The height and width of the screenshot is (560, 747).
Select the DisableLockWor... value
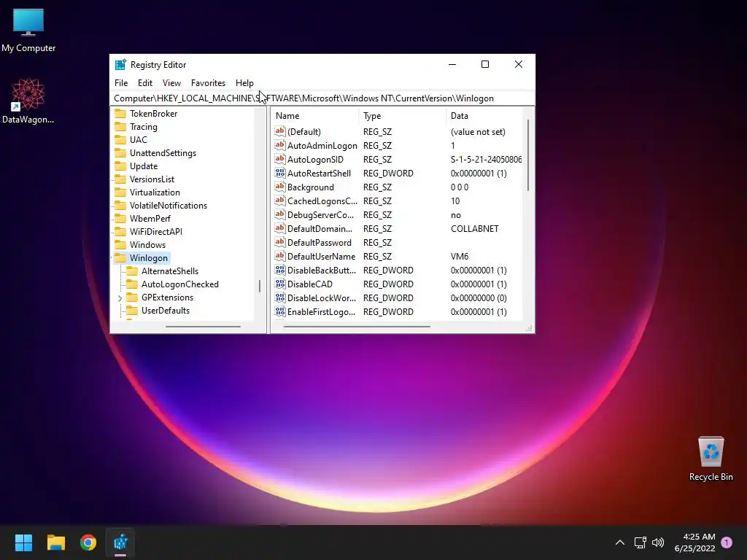(322, 297)
